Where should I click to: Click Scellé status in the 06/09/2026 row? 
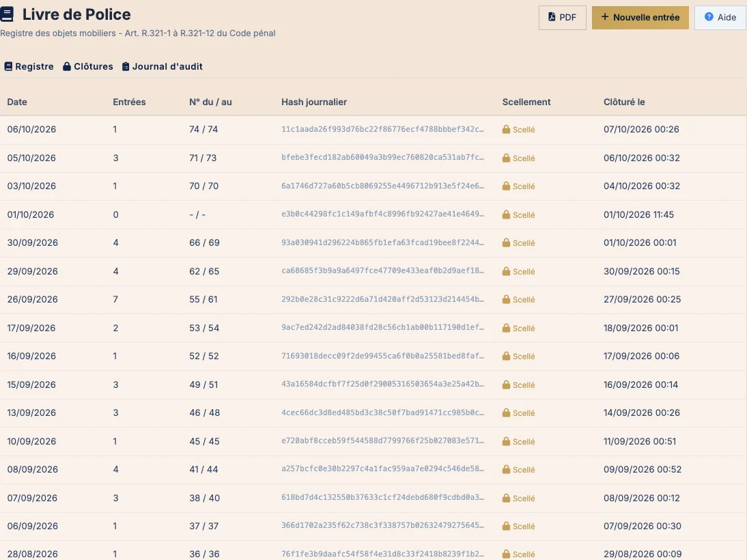518,526
